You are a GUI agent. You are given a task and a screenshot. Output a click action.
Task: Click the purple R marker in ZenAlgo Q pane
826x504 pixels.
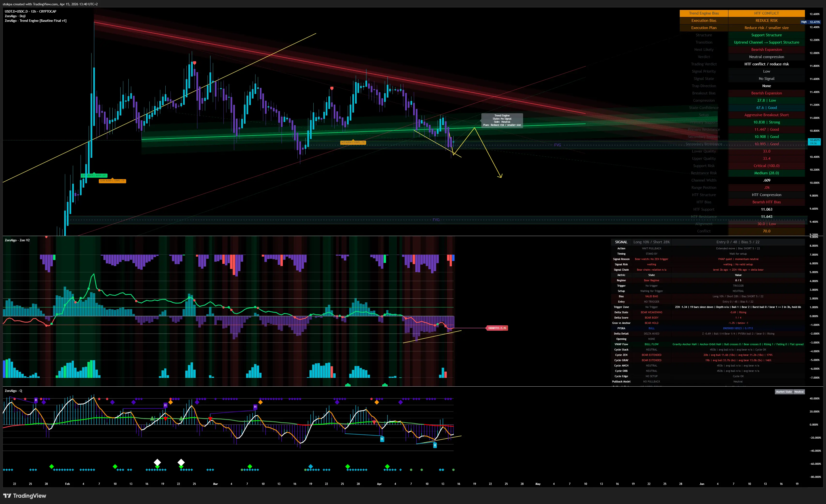pos(36,400)
